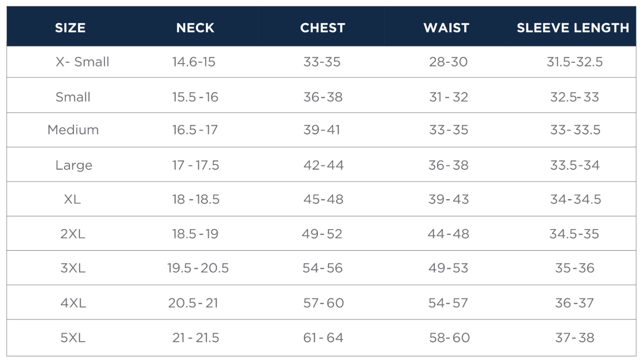Select neck value 19.5-20.5 for 3XL

click(198, 268)
